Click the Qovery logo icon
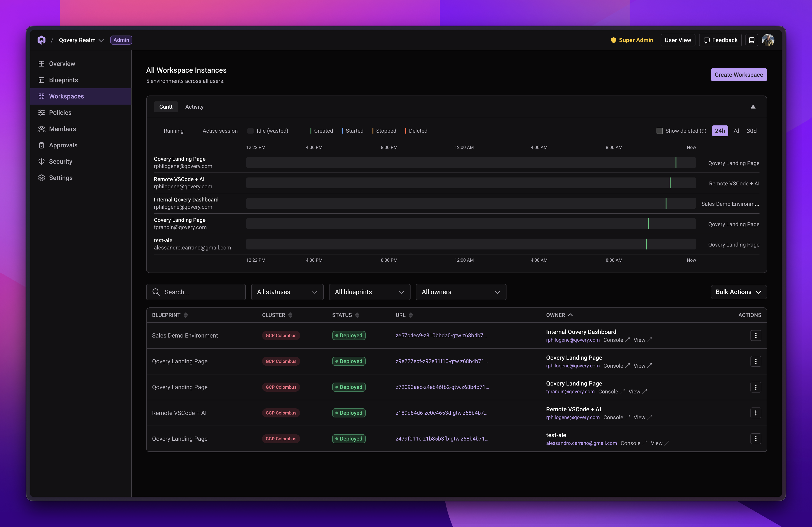This screenshot has height=527, width=812. 41,40
